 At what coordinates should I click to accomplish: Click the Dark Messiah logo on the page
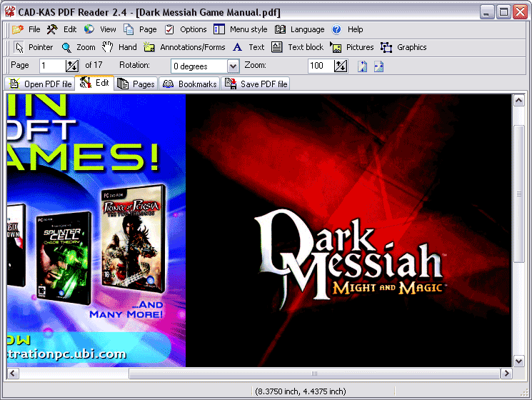coord(349,259)
